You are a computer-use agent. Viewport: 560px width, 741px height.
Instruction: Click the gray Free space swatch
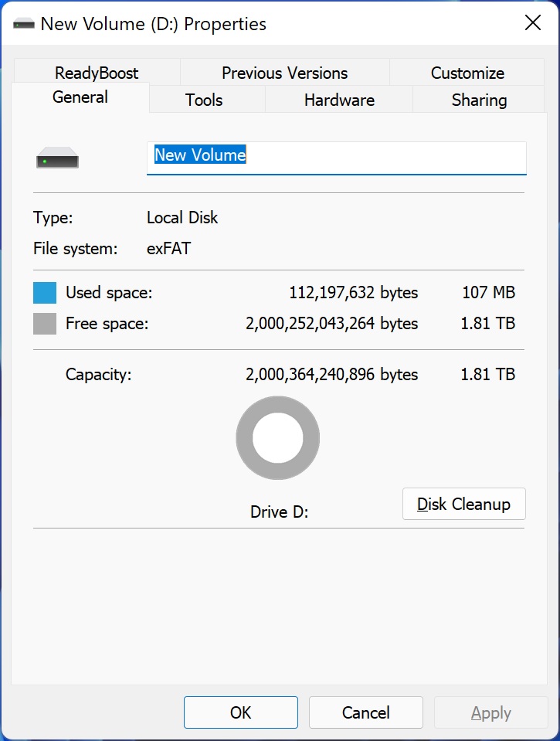coord(45,324)
